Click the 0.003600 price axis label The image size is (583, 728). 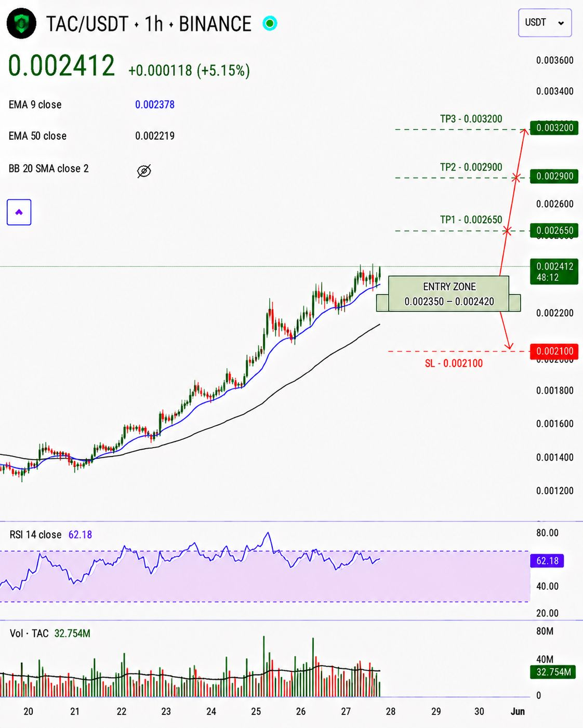[554, 60]
